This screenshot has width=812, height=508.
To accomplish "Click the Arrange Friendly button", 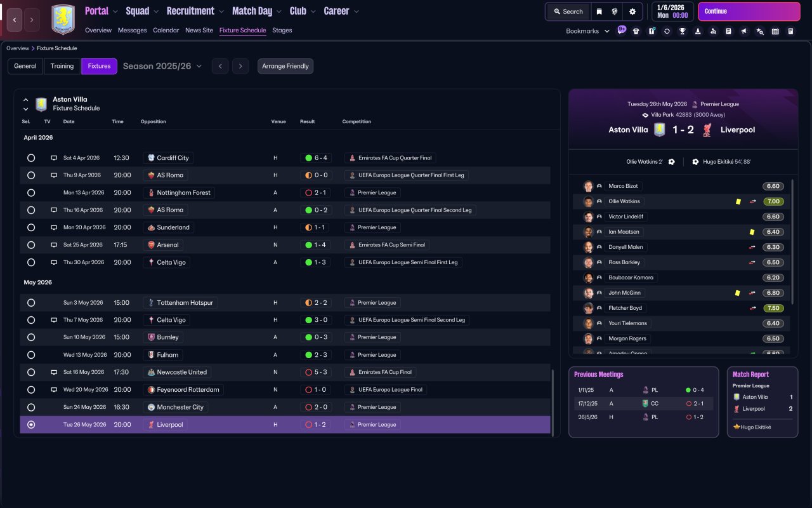I will (285, 66).
